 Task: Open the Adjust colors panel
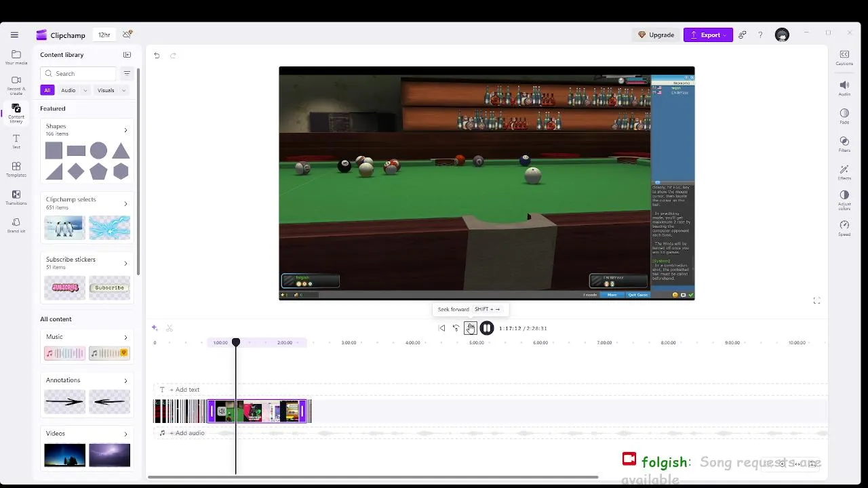pyautogui.click(x=844, y=199)
